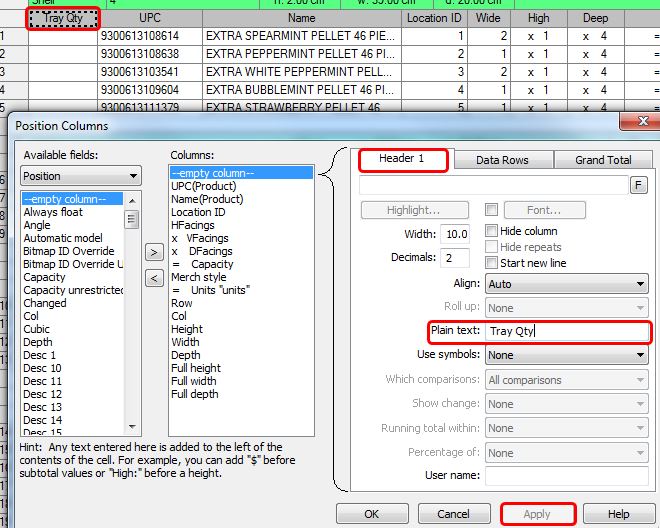
Task: Switch to the Header 1 tab
Action: click(403, 159)
